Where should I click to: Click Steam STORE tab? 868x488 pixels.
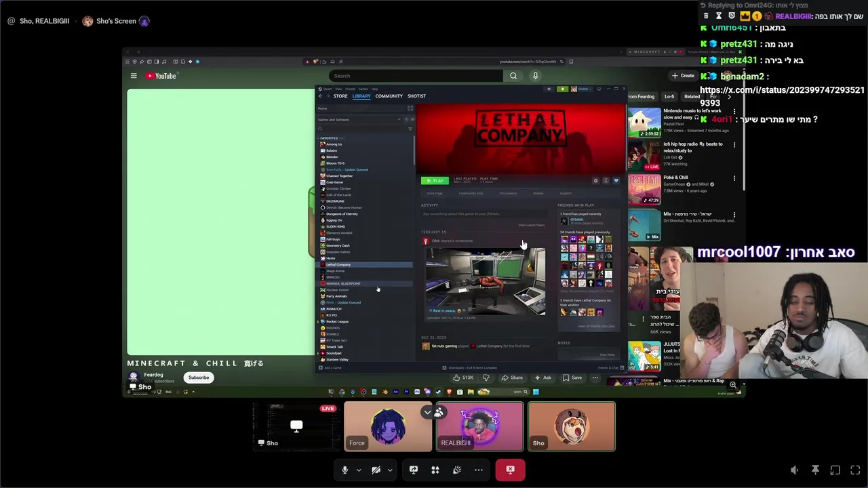(x=340, y=96)
